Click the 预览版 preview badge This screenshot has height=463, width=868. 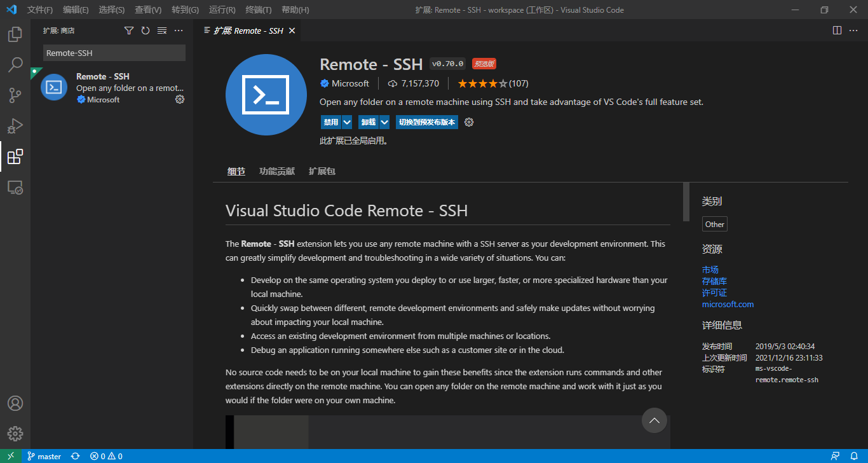click(484, 64)
